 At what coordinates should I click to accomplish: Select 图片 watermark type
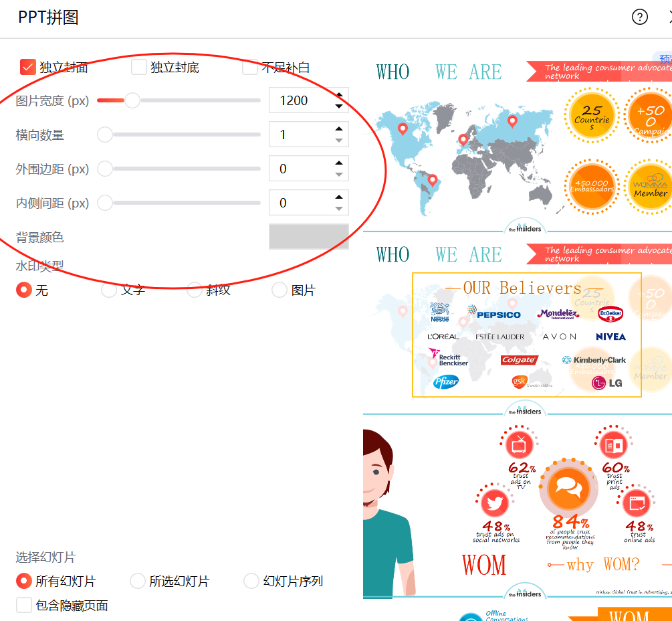click(x=278, y=290)
